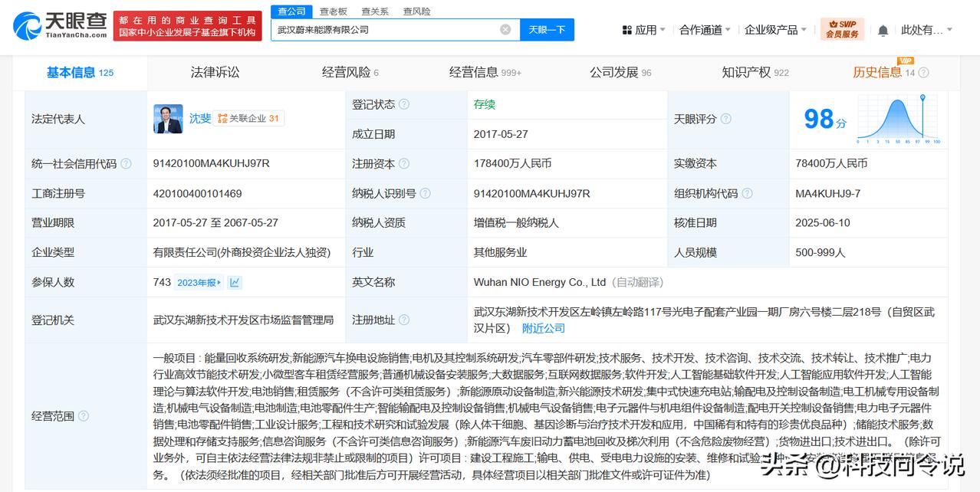
Task: Clear the search box with the X icon
Action: click(505, 30)
